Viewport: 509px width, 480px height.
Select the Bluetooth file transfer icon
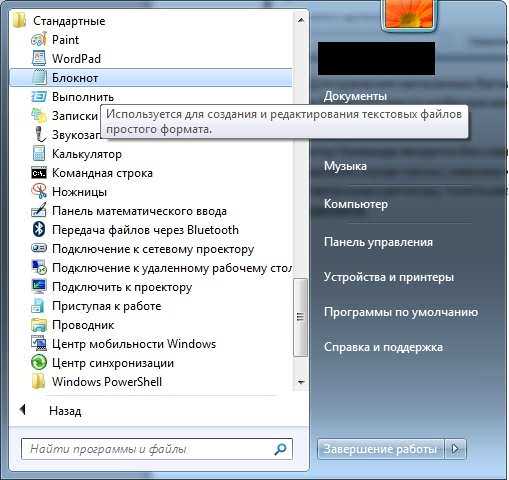(39, 230)
